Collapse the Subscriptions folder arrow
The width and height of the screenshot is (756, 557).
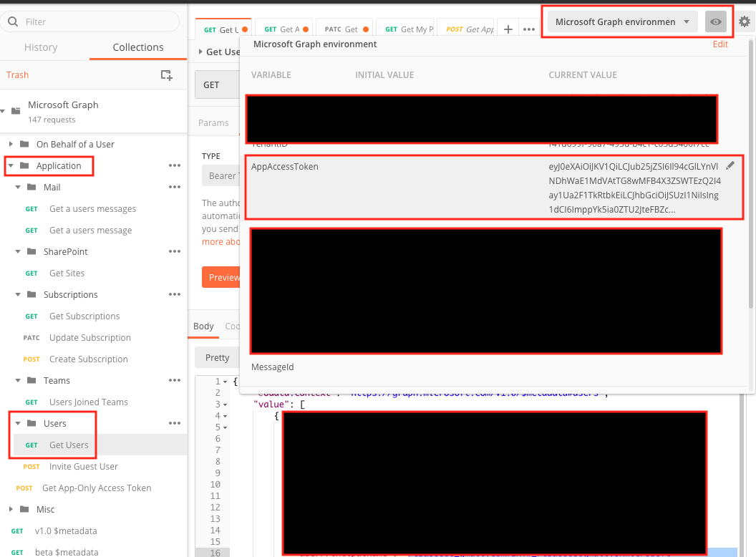click(18, 294)
